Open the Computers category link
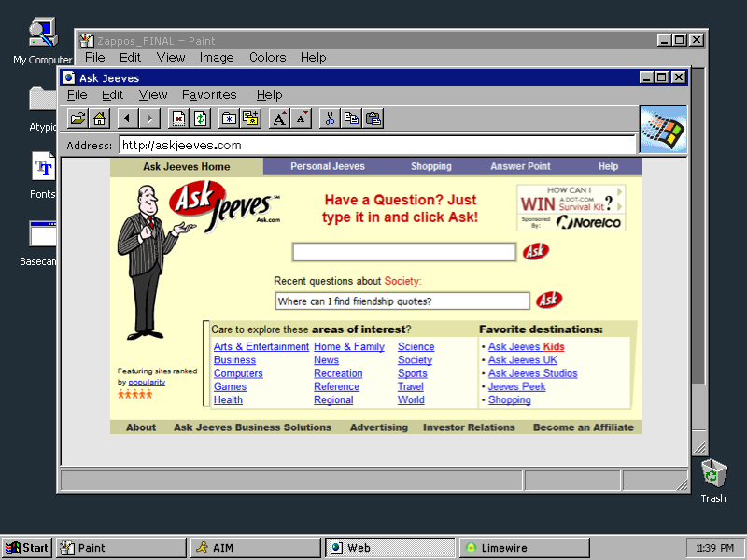Image resolution: width=747 pixels, height=560 pixels. point(238,373)
